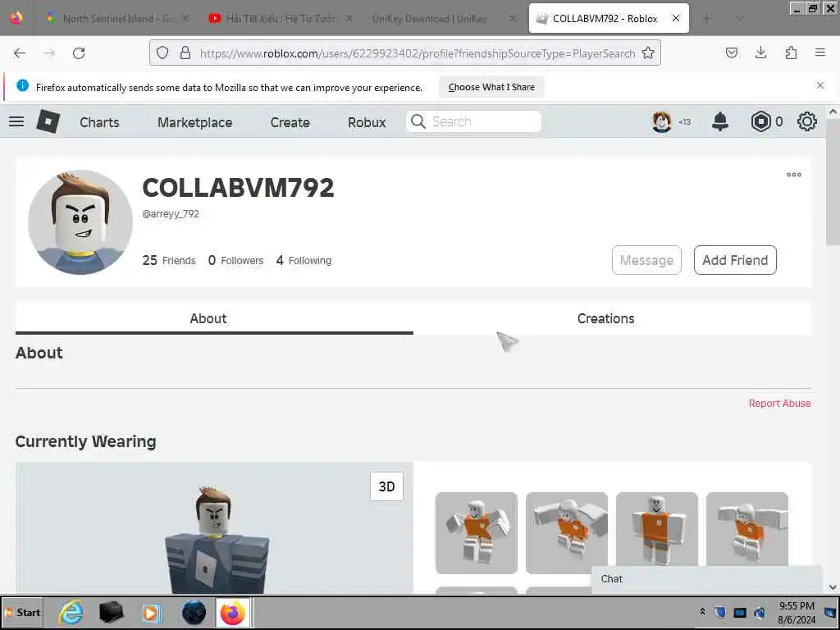Image resolution: width=840 pixels, height=630 pixels.
Task: Open Save to Pocket icon
Action: (731, 52)
